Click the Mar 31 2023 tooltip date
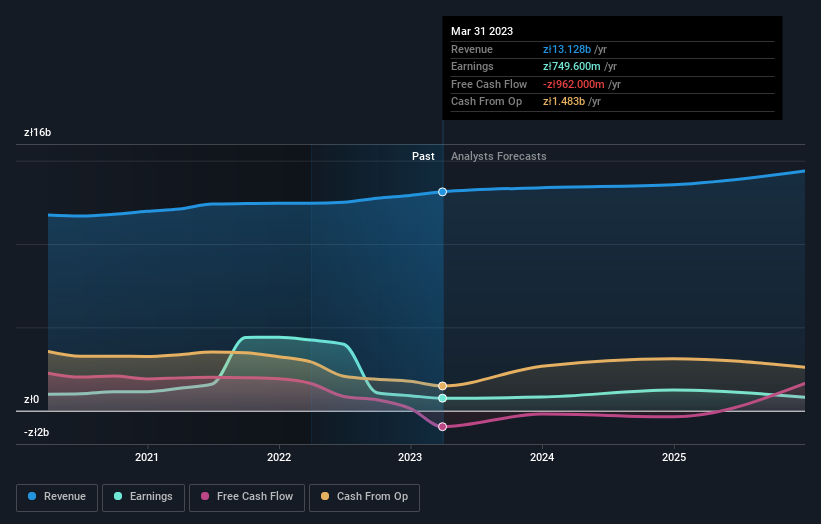Screen dimensions: 821x524 [x=482, y=31]
